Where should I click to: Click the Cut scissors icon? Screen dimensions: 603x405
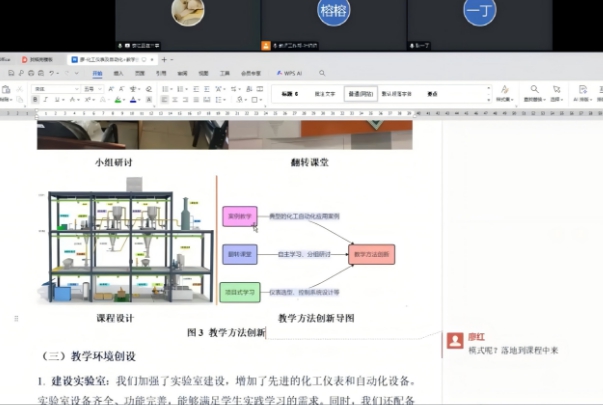(20, 89)
